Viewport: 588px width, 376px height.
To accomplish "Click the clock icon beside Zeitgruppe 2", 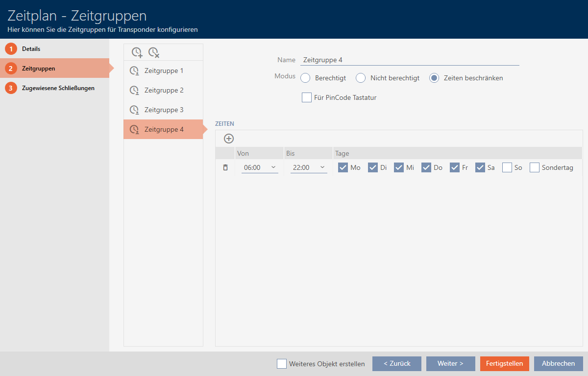I will click(x=134, y=91).
